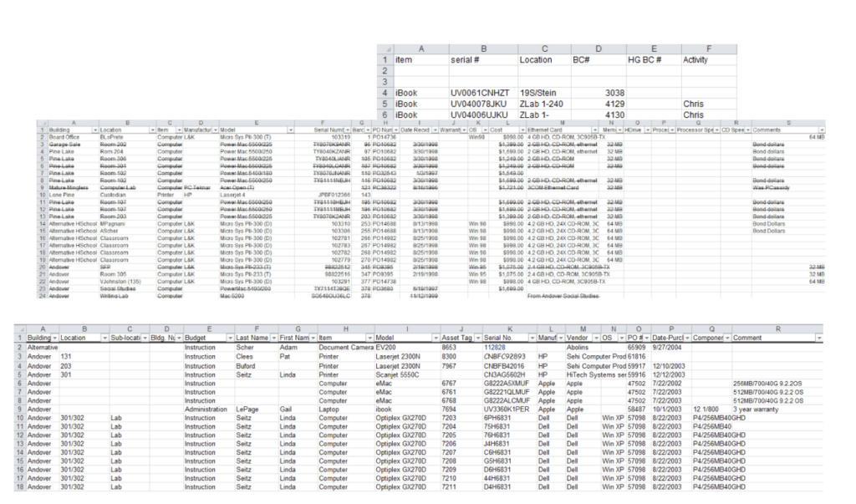The height and width of the screenshot is (504, 856).
Task: Select the ZLab 1-240 location cell
Action: (x=544, y=104)
